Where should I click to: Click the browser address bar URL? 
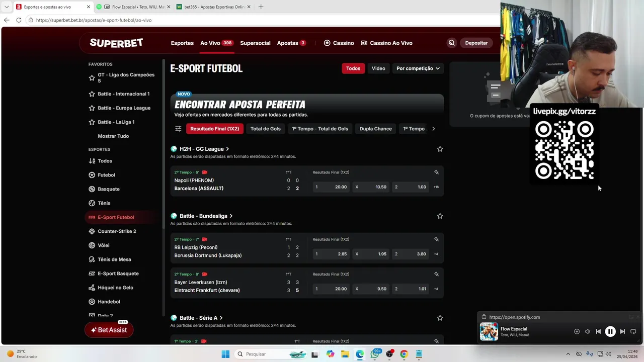coord(94,20)
